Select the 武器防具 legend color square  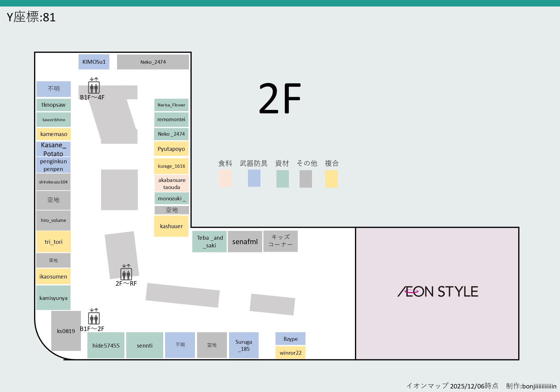pos(254,178)
